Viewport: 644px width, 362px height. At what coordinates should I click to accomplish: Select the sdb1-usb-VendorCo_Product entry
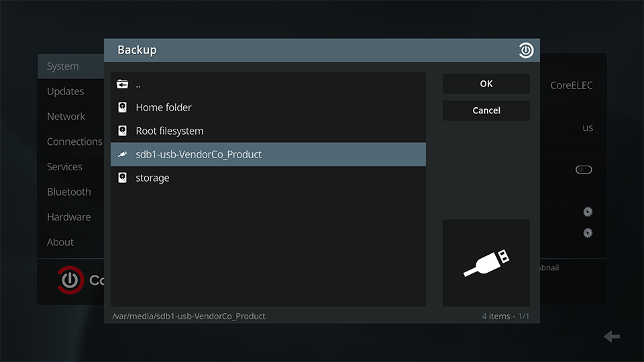point(268,154)
